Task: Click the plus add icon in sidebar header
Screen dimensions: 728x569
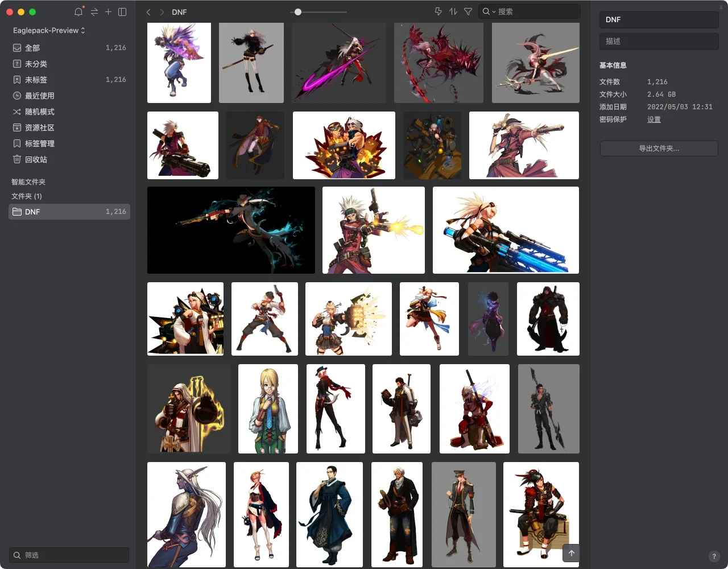Action: pyautogui.click(x=108, y=11)
